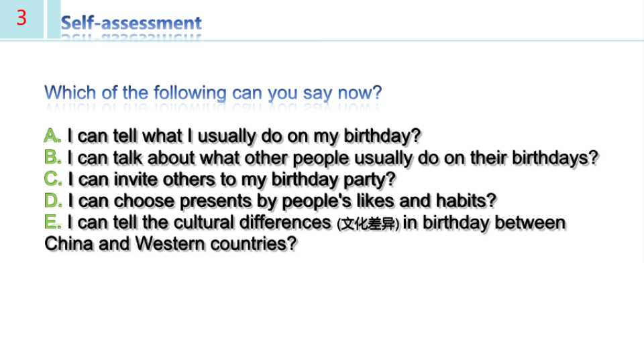Click the light blue bar beside the title

tap(54, 19)
